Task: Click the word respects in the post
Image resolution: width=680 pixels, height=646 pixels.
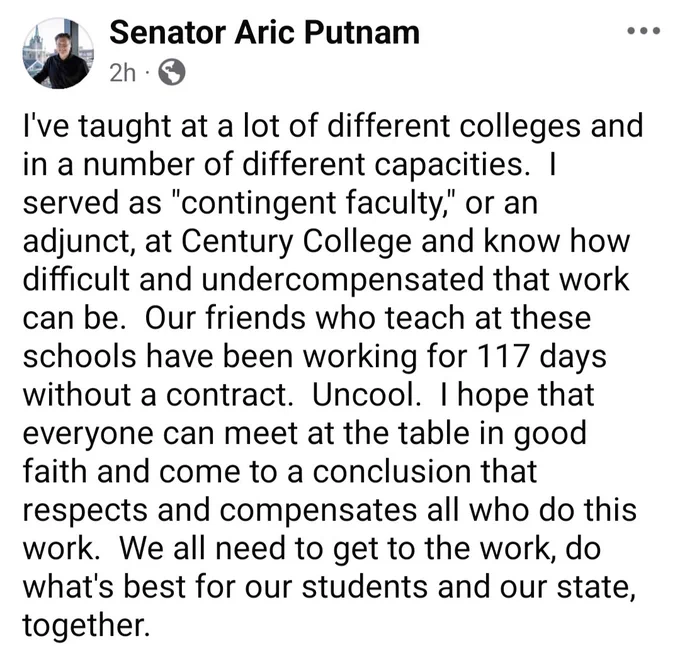Action: coord(85,510)
